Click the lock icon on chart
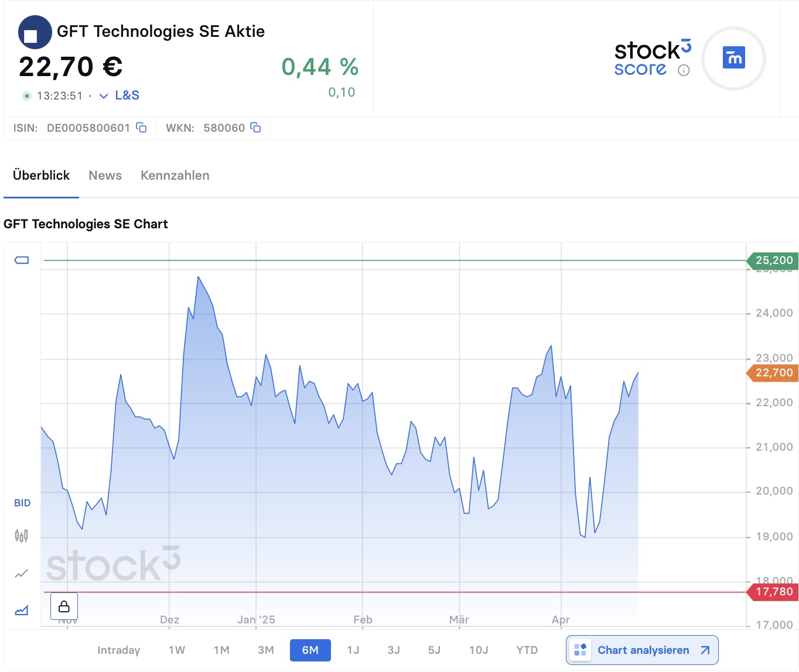 pos(64,606)
